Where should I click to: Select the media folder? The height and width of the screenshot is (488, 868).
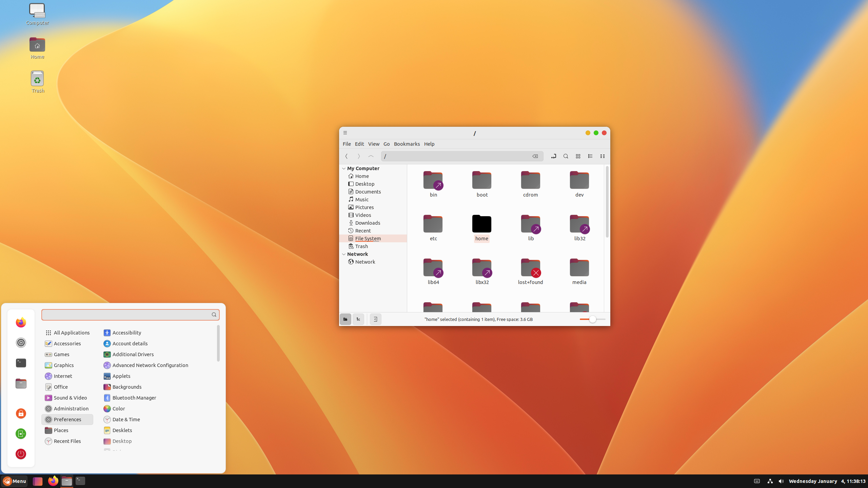(x=579, y=271)
